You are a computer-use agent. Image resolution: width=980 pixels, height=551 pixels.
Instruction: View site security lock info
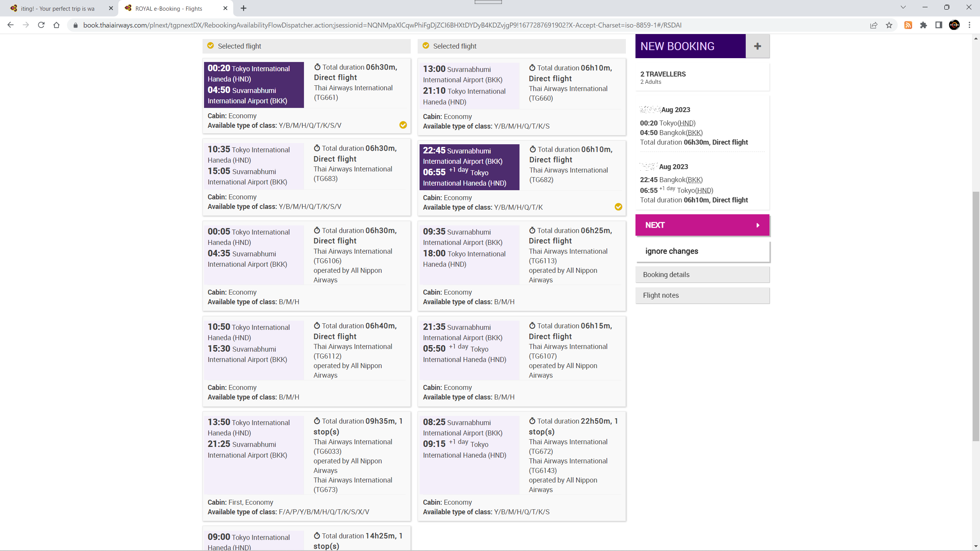click(x=75, y=25)
